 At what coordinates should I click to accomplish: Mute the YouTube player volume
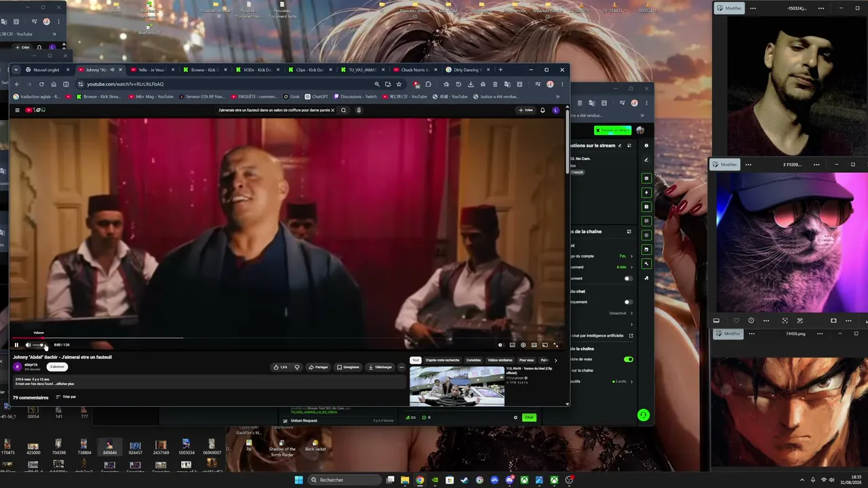tap(28, 345)
